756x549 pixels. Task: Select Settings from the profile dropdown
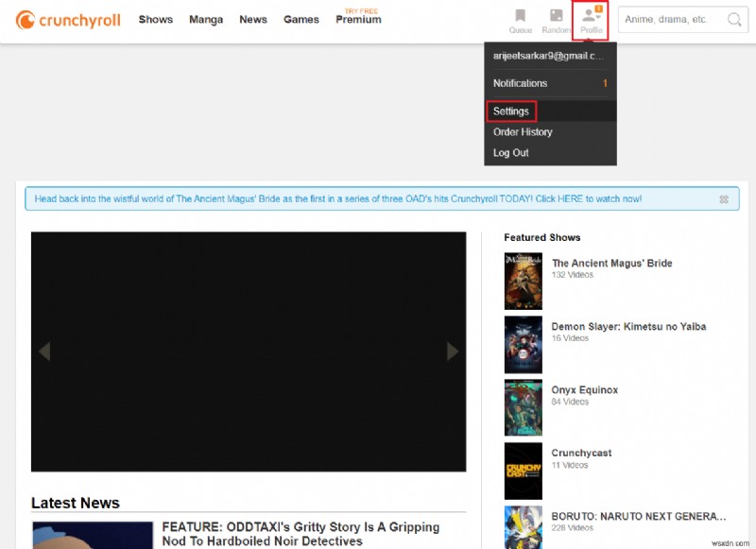pos(510,111)
